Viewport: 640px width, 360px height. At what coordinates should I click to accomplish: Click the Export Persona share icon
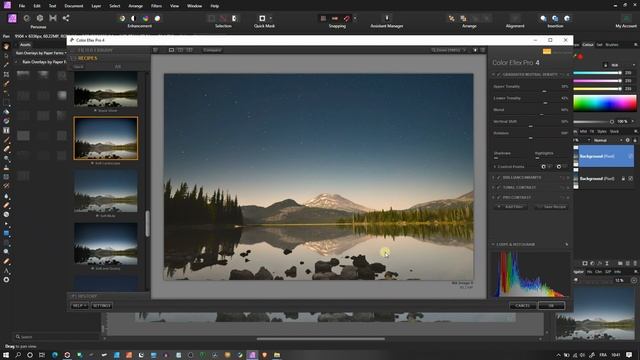[x=66, y=18]
